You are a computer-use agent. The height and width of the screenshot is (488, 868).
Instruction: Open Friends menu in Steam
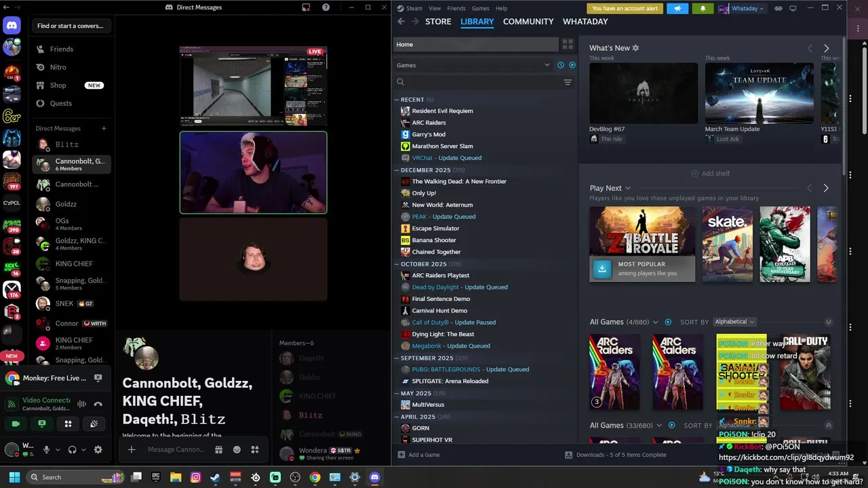pos(456,8)
